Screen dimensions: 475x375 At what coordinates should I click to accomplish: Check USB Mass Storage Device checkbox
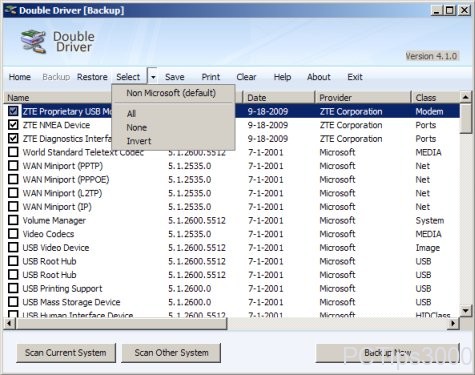[x=13, y=302]
